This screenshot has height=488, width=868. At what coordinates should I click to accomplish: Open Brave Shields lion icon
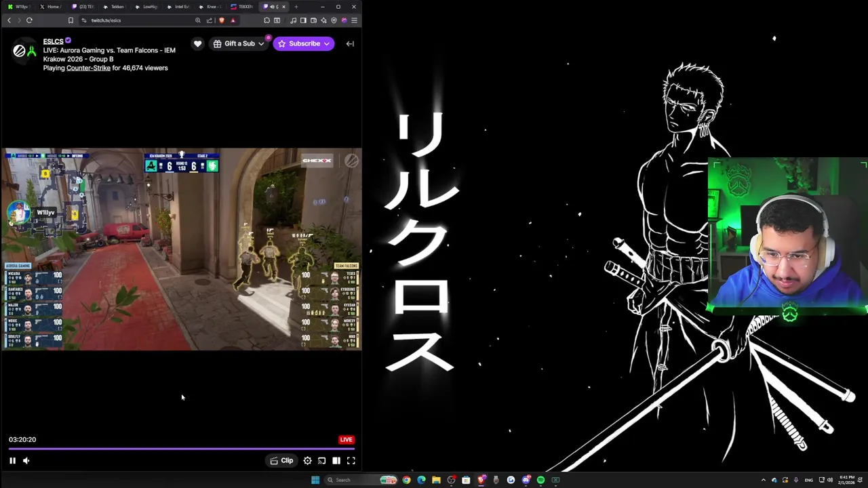[x=222, y=20]
